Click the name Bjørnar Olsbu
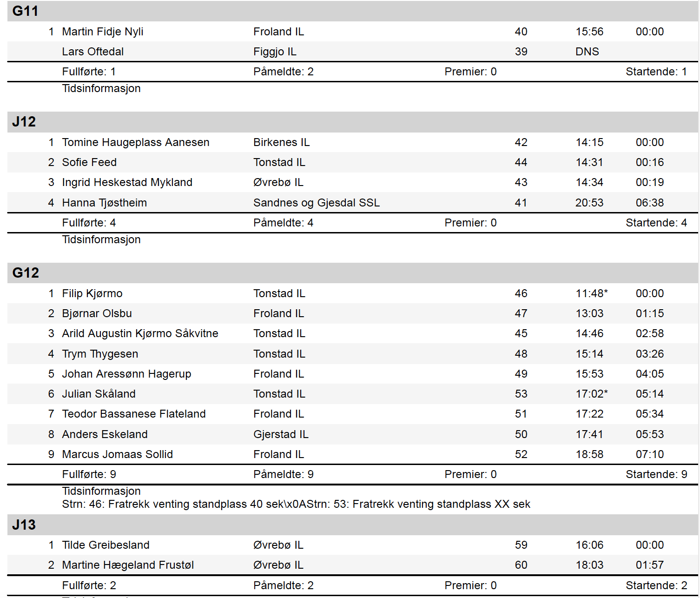 tap(97, 313)
